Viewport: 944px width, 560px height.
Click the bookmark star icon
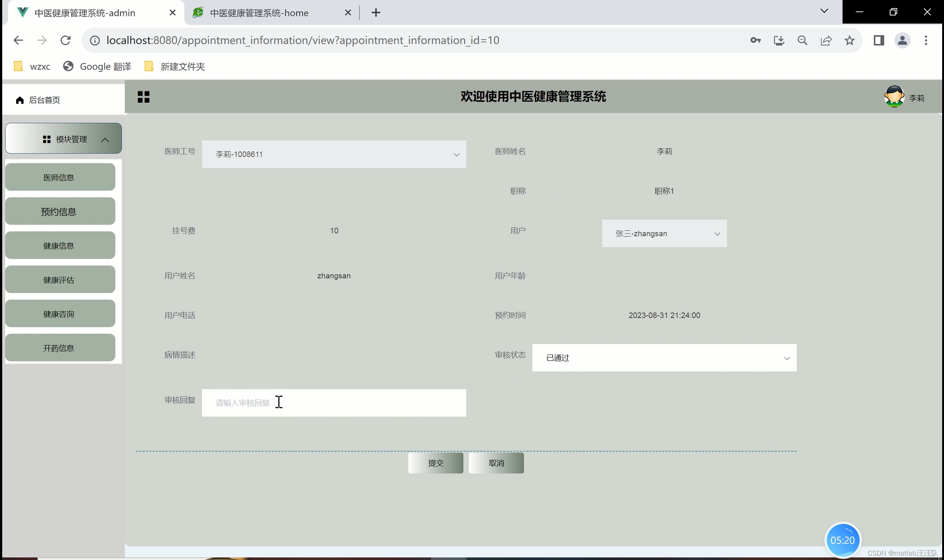(849, 41)
